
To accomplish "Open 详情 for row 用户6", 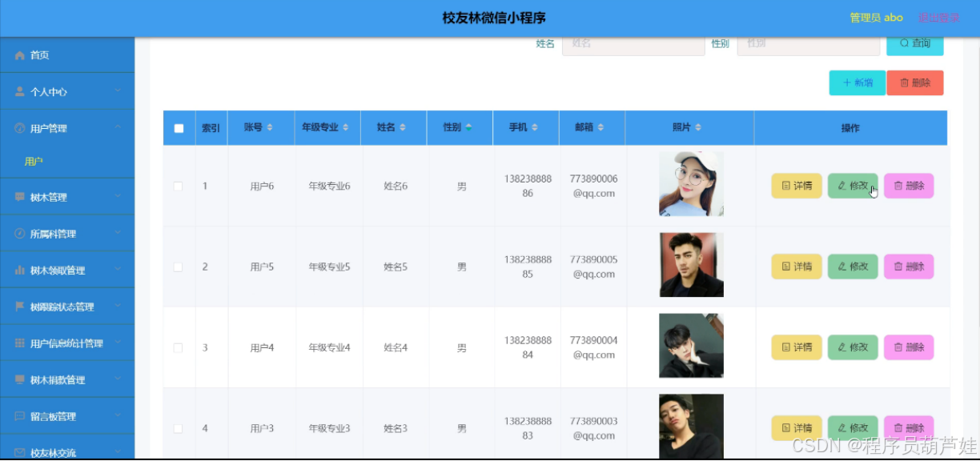I will pos(797,186).
